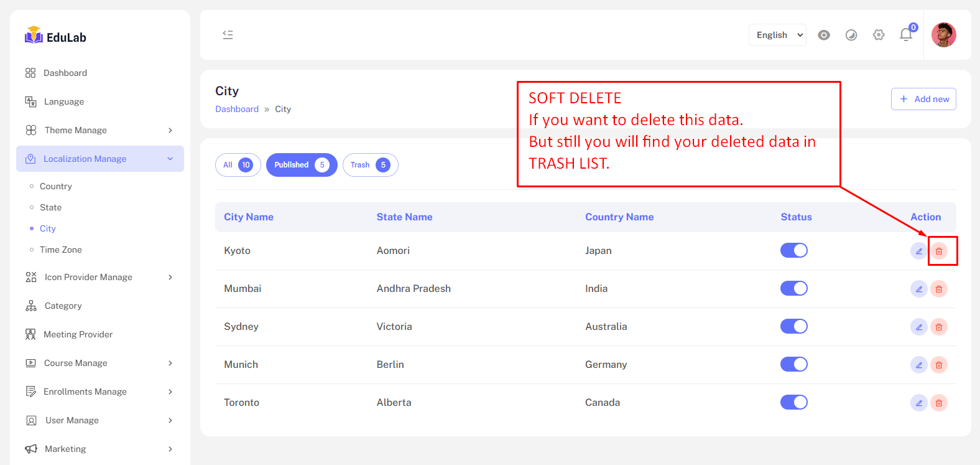Viewport: 980px width, 465px height.
Task: Switch to the Trash tab
Action: [370, 165]
